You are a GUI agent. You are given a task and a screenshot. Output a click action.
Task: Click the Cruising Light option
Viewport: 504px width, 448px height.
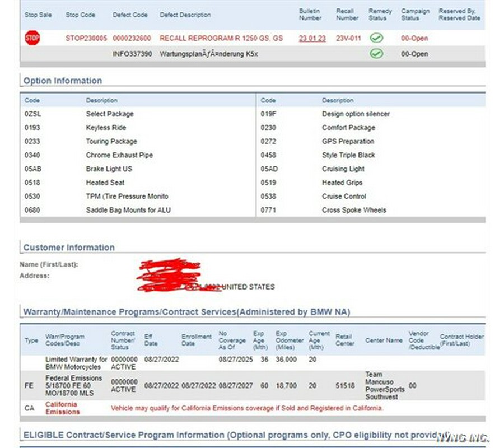[343, 169]
